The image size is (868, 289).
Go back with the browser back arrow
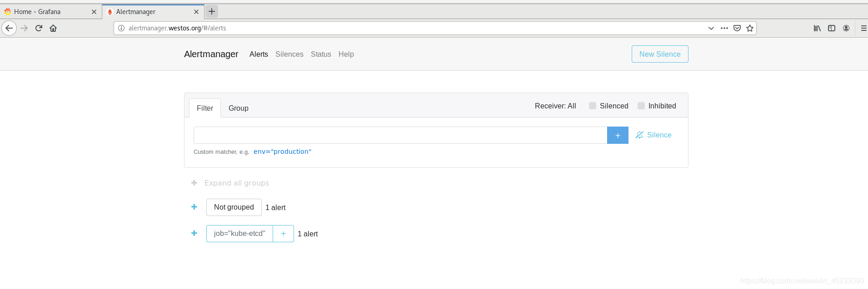[9, 28]
